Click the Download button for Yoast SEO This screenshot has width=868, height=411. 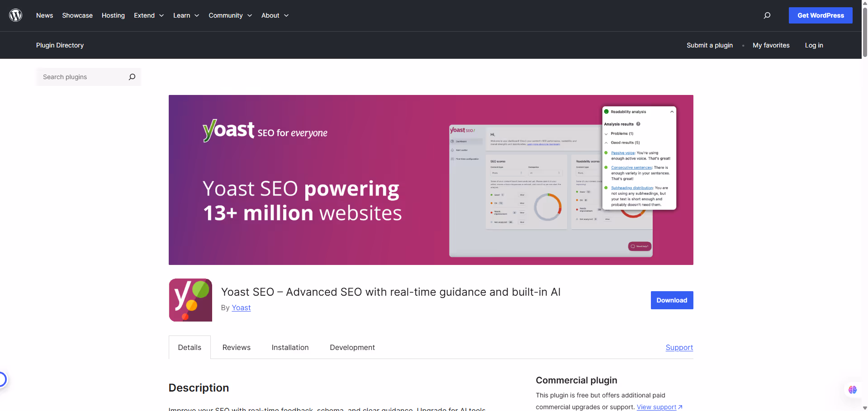(671, 300)
